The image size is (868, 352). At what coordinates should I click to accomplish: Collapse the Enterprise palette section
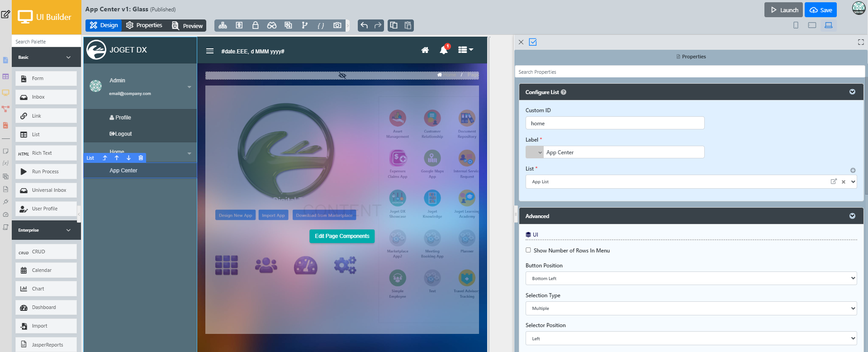[x=69, y=230]
